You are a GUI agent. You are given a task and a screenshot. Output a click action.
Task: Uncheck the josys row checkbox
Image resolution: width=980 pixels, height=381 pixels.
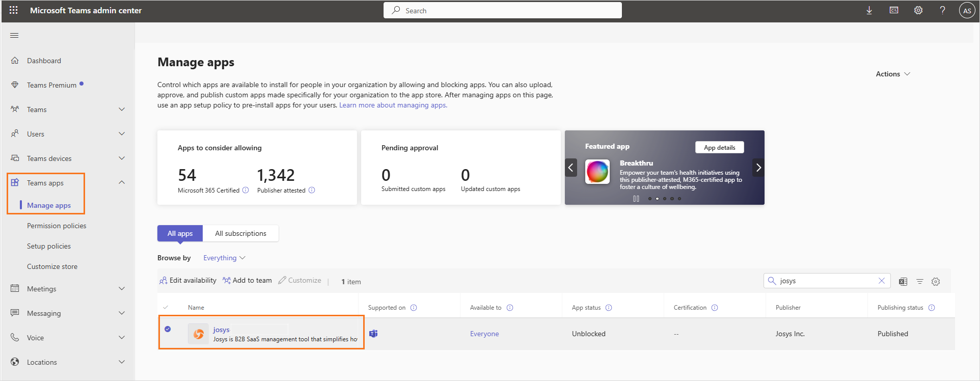point(168,329)
